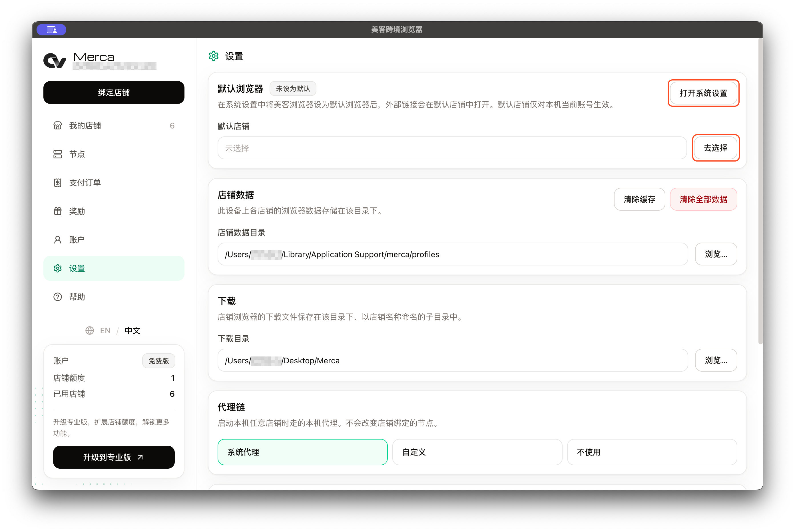
Task: Open the 设置 item in the sidebar
Action: (114, 268)
